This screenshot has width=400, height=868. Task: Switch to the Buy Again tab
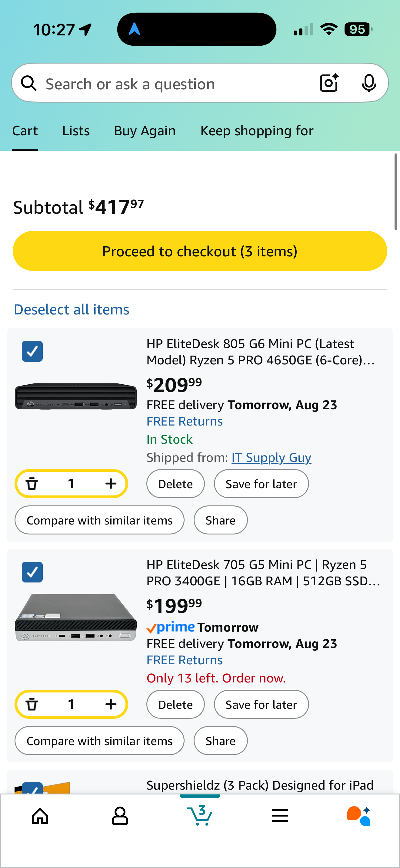coord(145,131)
